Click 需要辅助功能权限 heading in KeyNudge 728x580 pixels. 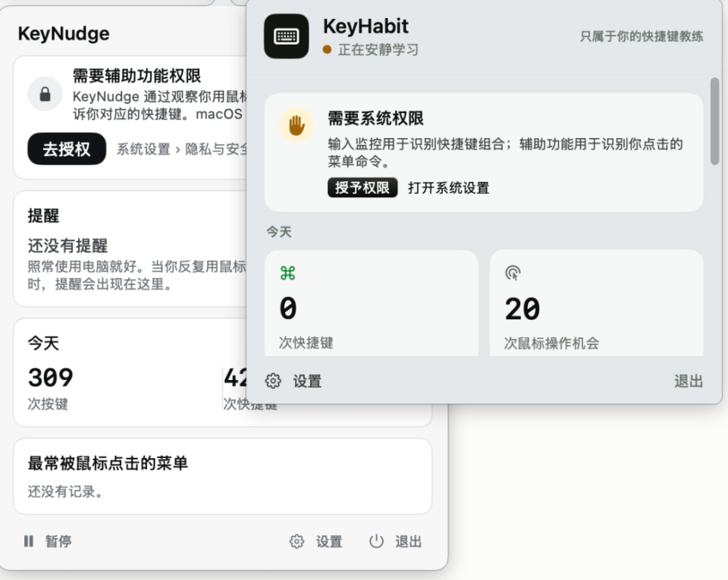click(136, 76)
